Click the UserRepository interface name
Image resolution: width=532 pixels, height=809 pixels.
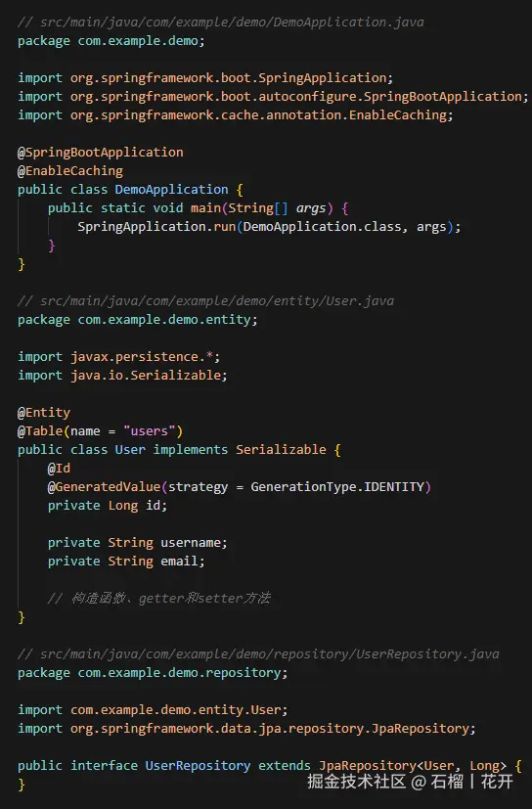point(198,765)
